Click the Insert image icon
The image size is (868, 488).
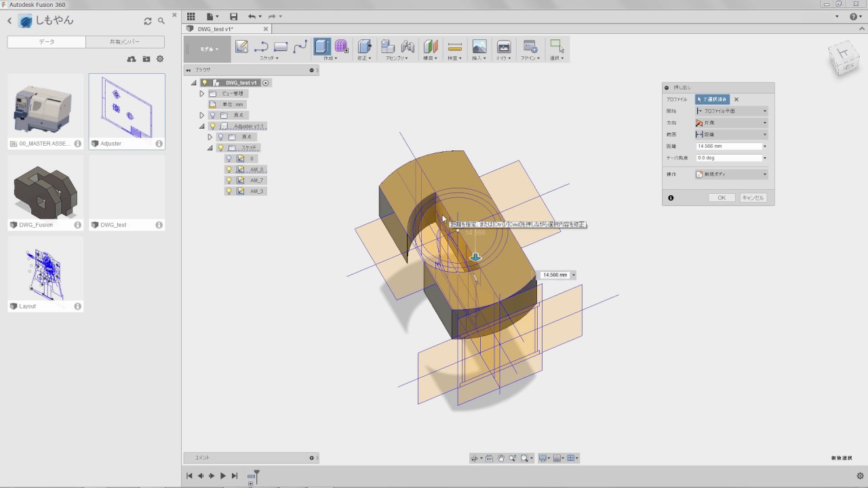pyautogui.click(x=479, y=46)
